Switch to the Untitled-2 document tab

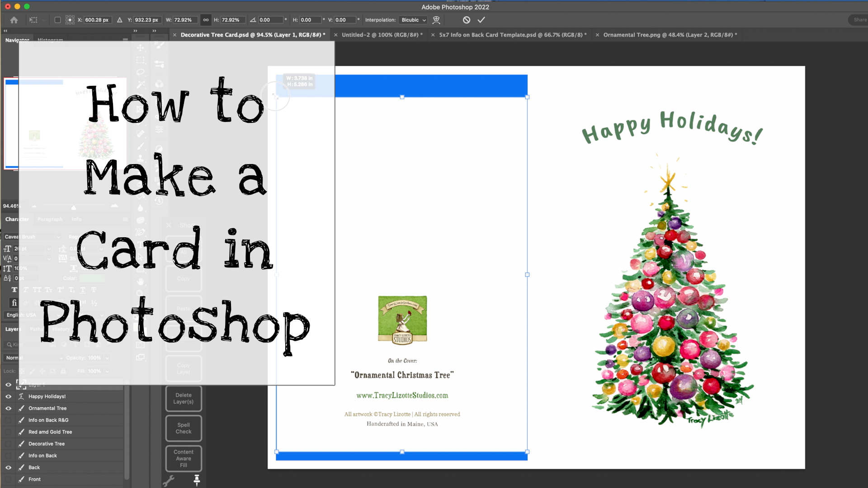tap(382, 35)
